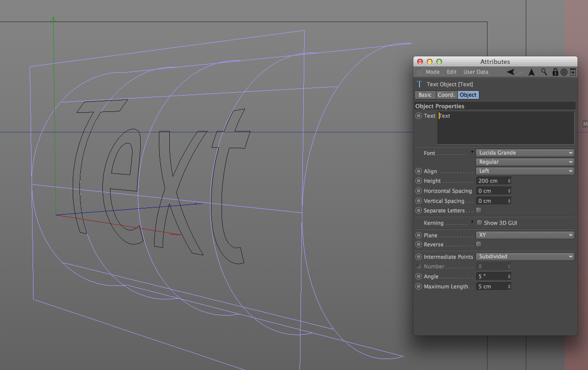Toggle the Reverse checkbox

(479, 244)
